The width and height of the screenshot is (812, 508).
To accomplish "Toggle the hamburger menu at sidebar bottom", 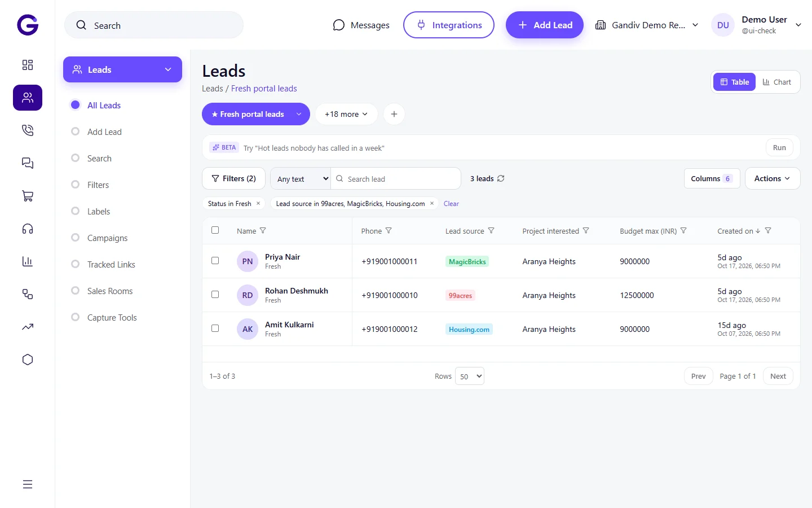I will tap(28, 484).
